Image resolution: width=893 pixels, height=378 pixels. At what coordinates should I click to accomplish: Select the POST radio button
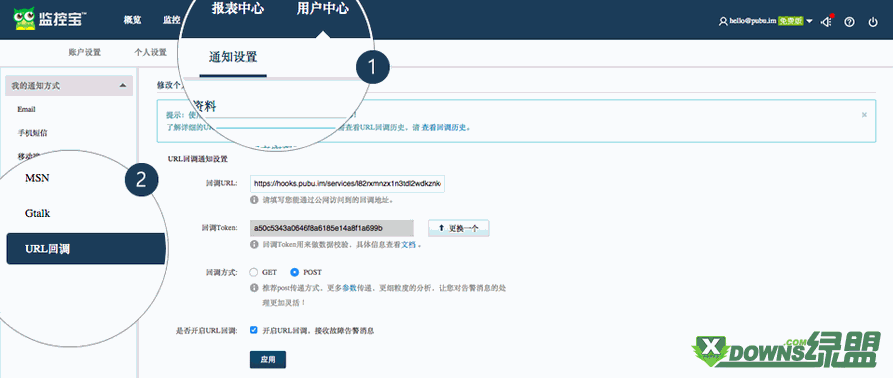[x=294, y=272]
